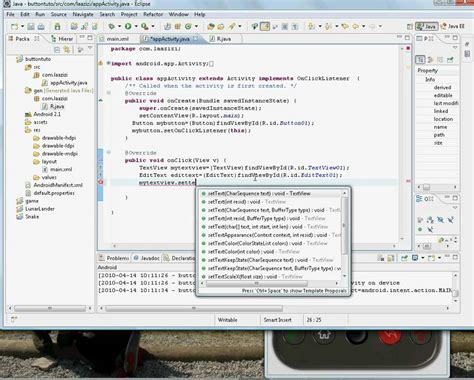Toggle Mark Occurrences in the toolbar
The width and height of the screenshot is (474, 380).
pyautogui.click(x=265, y=26)
